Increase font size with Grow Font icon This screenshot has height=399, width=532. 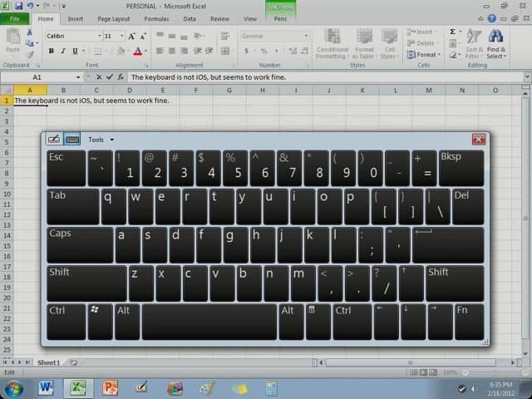point(131,37)
